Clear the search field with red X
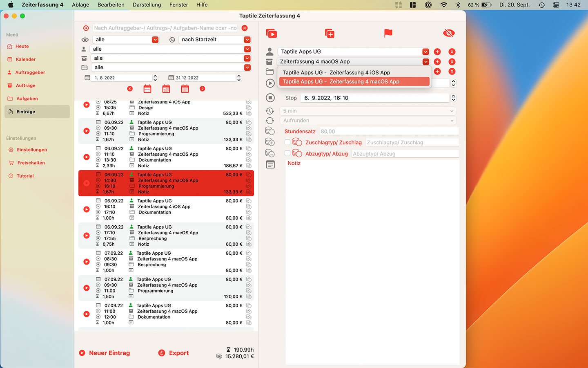Image resolution: width=588 pixels, height=368 pixels. pos(245,28)
